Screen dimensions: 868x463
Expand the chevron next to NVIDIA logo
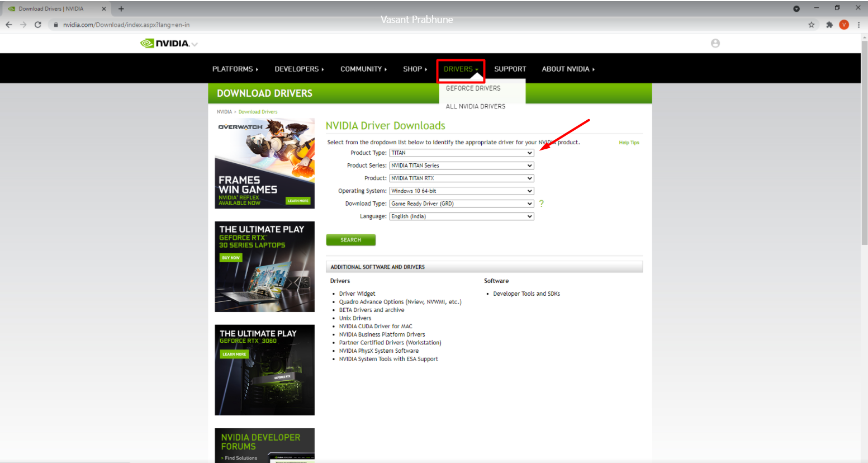(195, 44)
